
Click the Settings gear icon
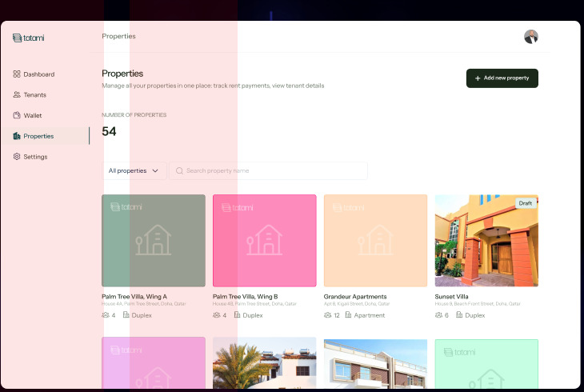[16, 156]
